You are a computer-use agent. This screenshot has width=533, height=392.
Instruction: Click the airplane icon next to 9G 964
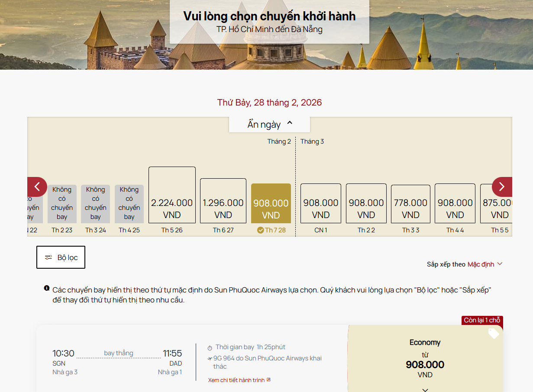coord(210,359)
